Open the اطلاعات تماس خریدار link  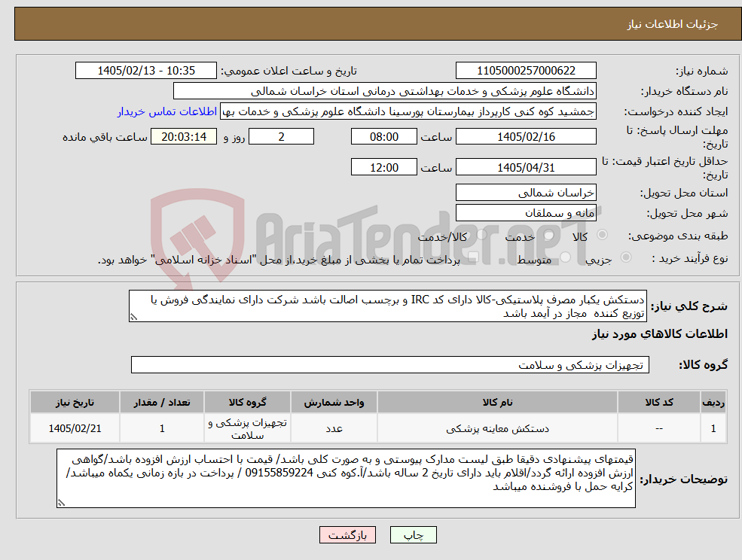[x=167, y=111]
